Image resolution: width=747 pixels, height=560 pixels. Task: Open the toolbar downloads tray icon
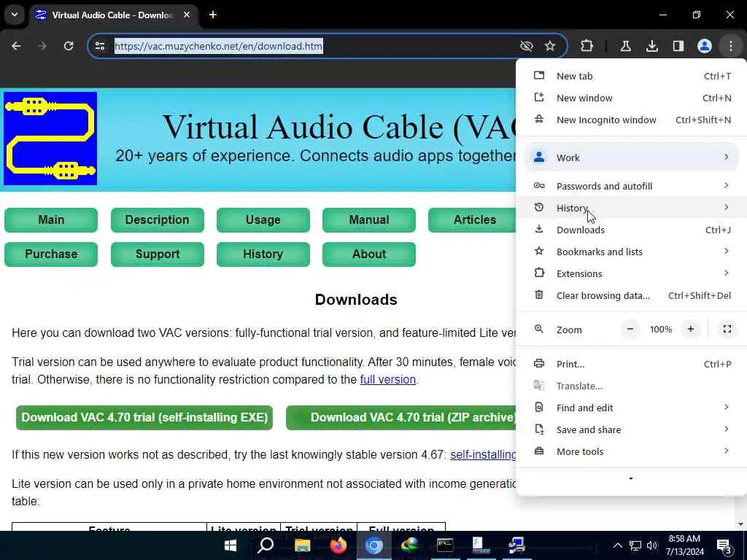click(x=652, y=46)
